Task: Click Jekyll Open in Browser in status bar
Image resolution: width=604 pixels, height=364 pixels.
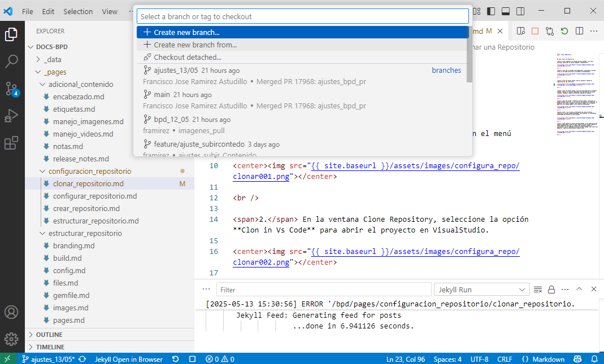Action: [x=128, y=359]
